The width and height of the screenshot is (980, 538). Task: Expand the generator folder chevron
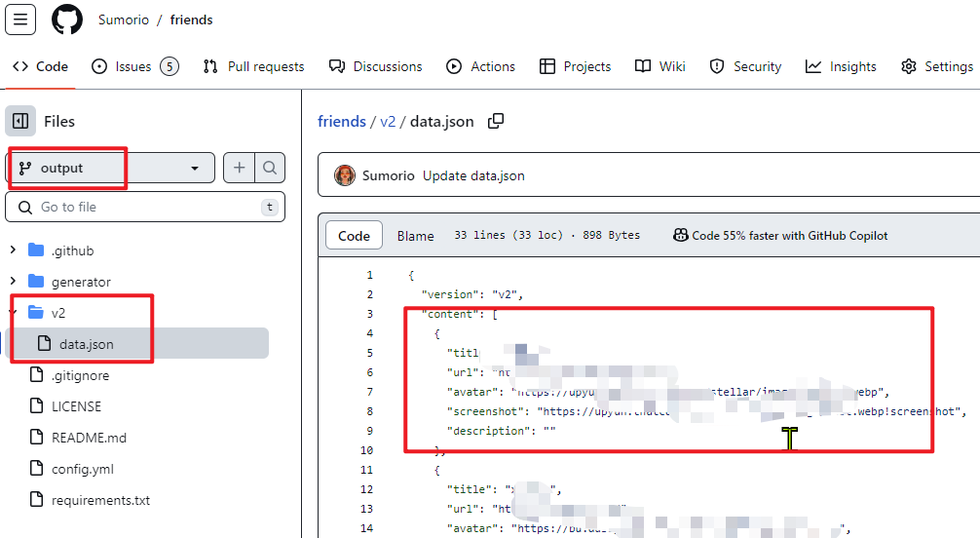click(13, 282)
